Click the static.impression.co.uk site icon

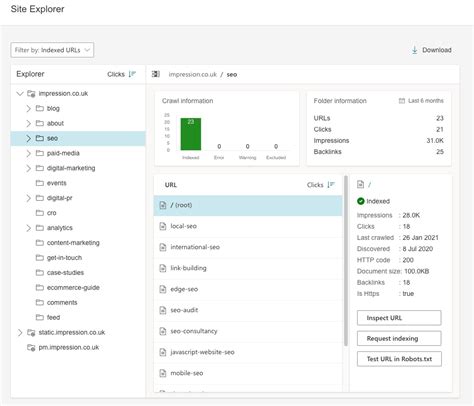coord(31,333)
